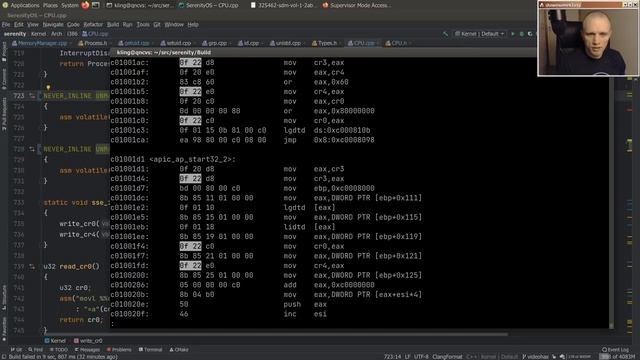640x360 pixels.
Task: Click Arch breadcrumb in navigation bar
Action: (56, 34)
